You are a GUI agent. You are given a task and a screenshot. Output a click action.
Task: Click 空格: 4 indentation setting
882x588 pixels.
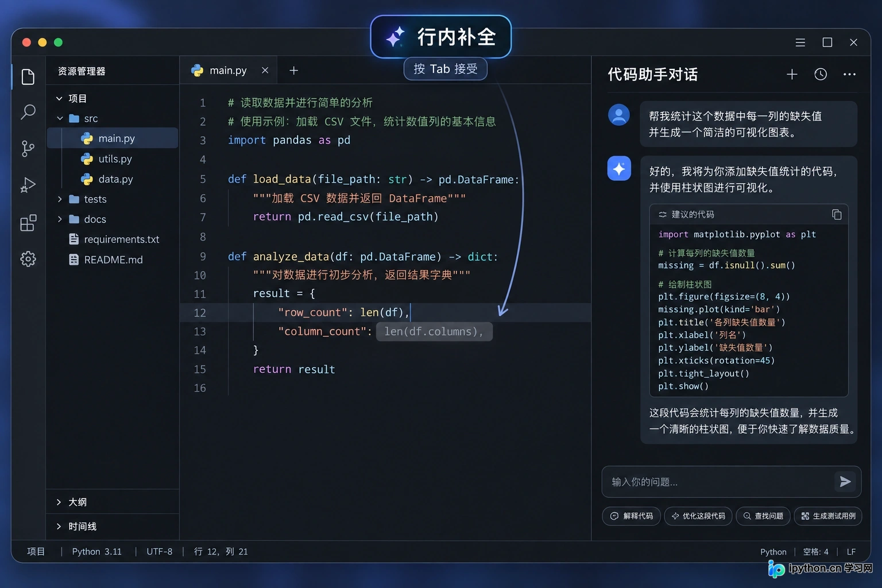[x=815, y=552]
